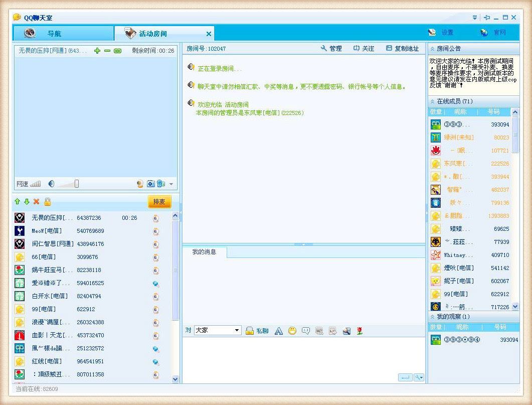Click the 管理 (manage) icon at the top

[x=331, y=48]
